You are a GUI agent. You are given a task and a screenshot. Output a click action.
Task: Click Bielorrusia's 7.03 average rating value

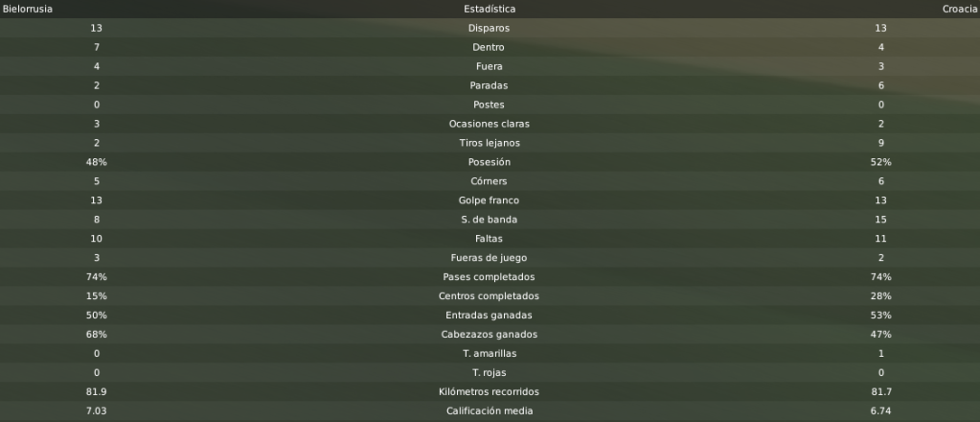coord(96,411)
